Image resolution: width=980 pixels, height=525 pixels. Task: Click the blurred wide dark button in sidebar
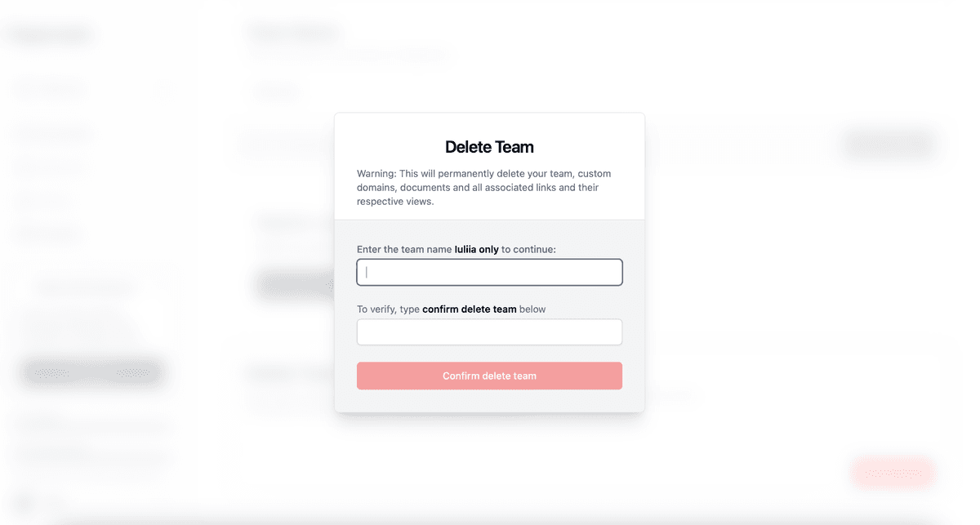[91, 372]
